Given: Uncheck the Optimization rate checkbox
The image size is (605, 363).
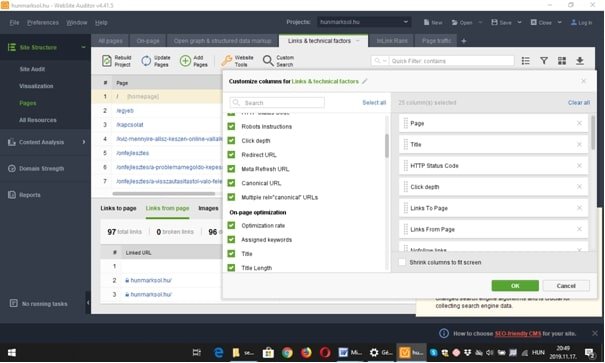Looking at the screenshot, I should click(232, 225).
